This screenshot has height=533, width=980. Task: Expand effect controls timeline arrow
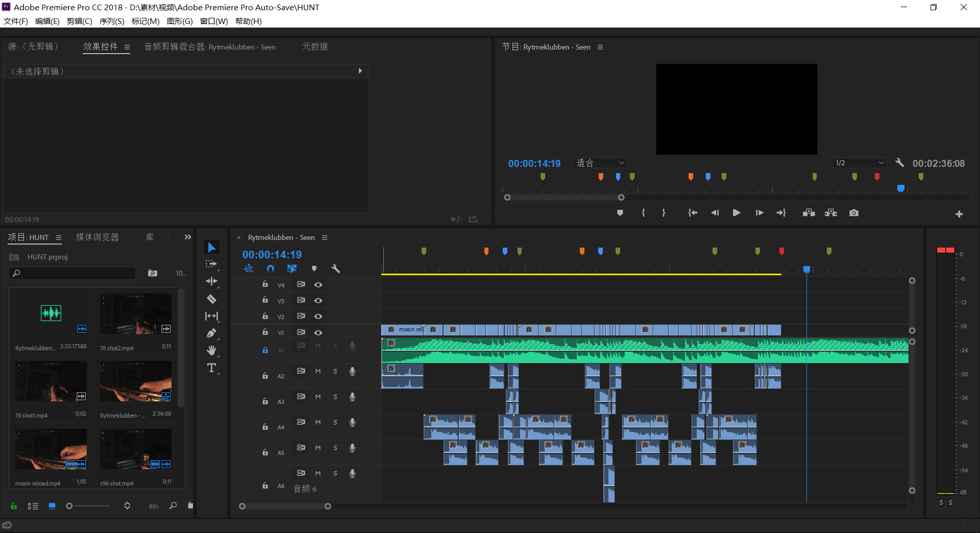click(360, 71)
